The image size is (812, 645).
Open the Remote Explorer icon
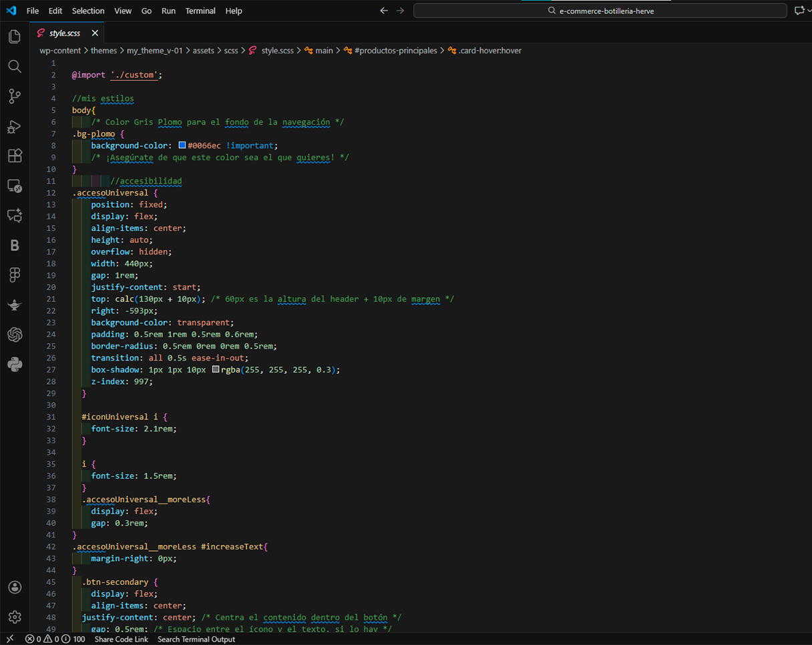point(14,186)
